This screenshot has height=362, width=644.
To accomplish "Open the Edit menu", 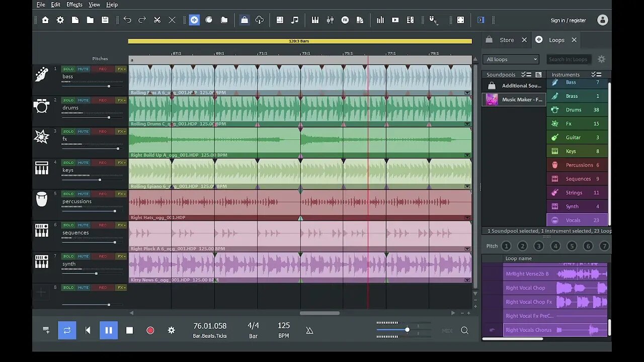I will click(56, 5).
